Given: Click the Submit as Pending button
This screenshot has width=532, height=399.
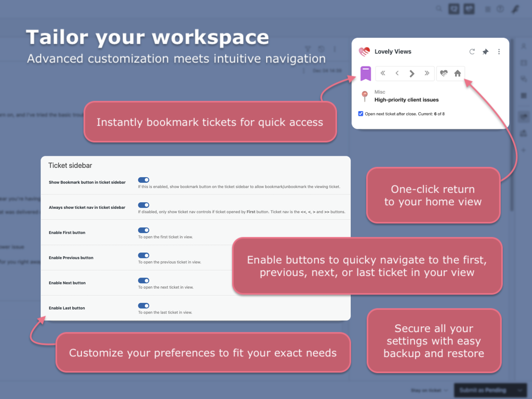Looking at the screenshot, I should [483, 390].
